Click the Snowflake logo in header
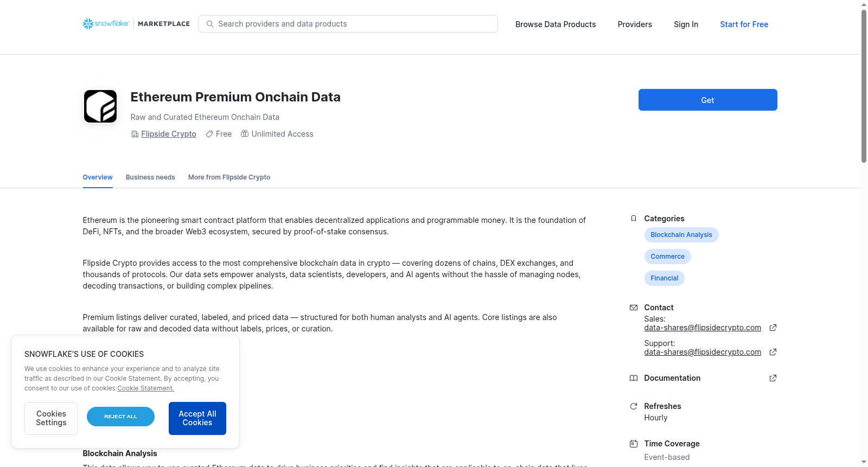The width and height of the screenshot is (868, 467). coord(106,24)
